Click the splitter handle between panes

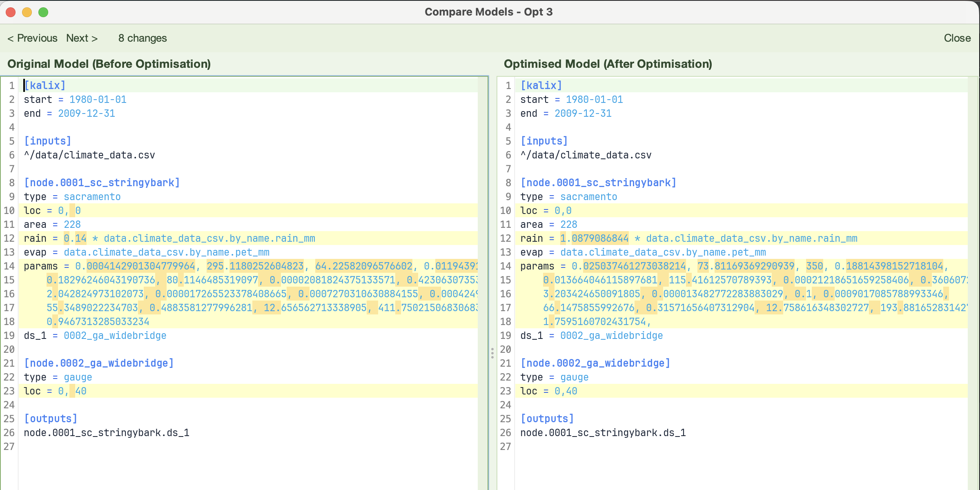492,353
